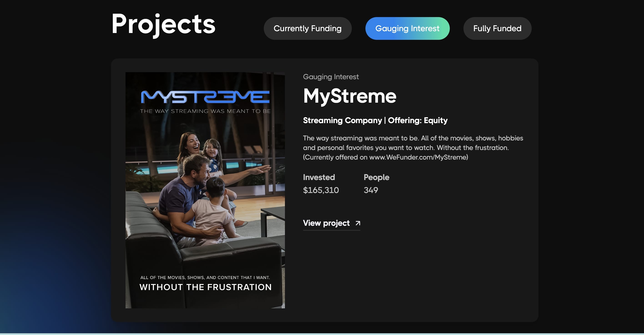Image resolution: width=644 pixels, height=335 pixels.
Task: Click the 349 people count
Action: coord(371,190)
